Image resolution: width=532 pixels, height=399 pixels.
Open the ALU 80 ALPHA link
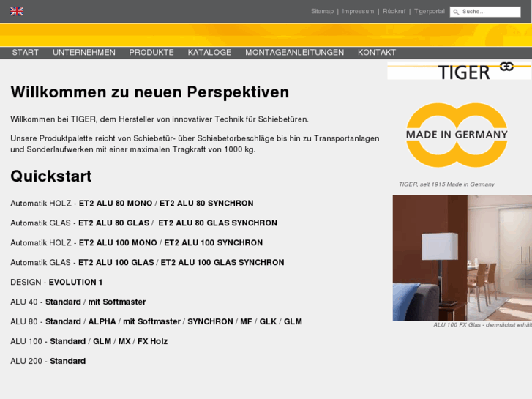pos(102,321)
